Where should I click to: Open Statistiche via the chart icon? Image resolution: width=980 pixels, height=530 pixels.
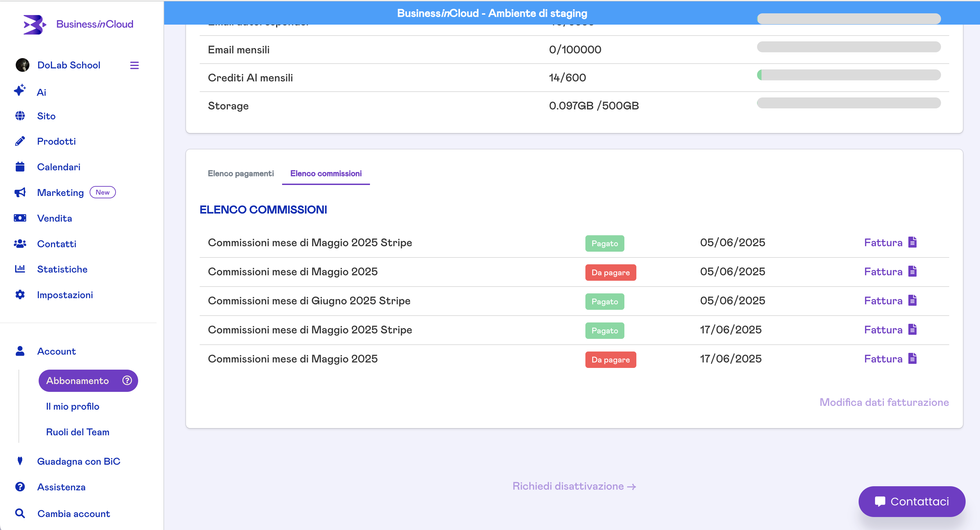(20, 269)
